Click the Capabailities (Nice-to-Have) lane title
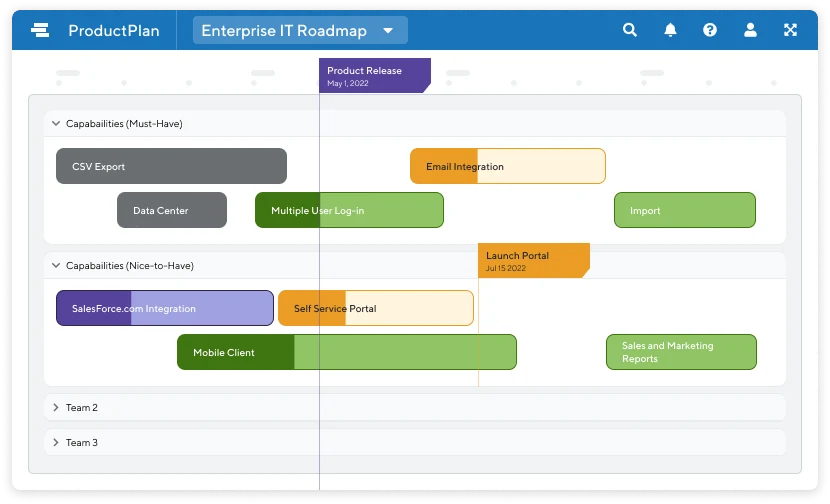 coord(130,266)
